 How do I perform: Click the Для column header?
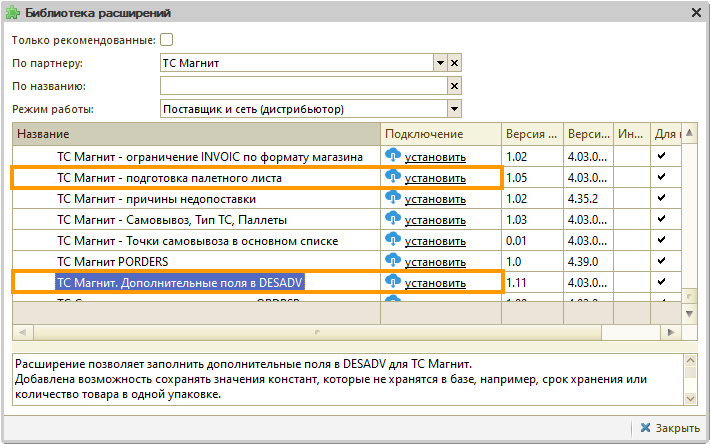pyautogui.click(x=666, y=134)
